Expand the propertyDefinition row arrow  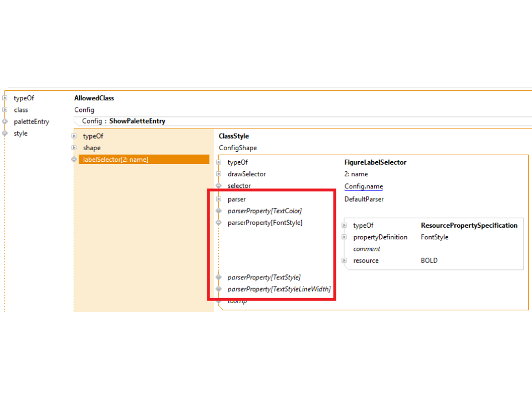pyautogui.click(x=344, y=237)
